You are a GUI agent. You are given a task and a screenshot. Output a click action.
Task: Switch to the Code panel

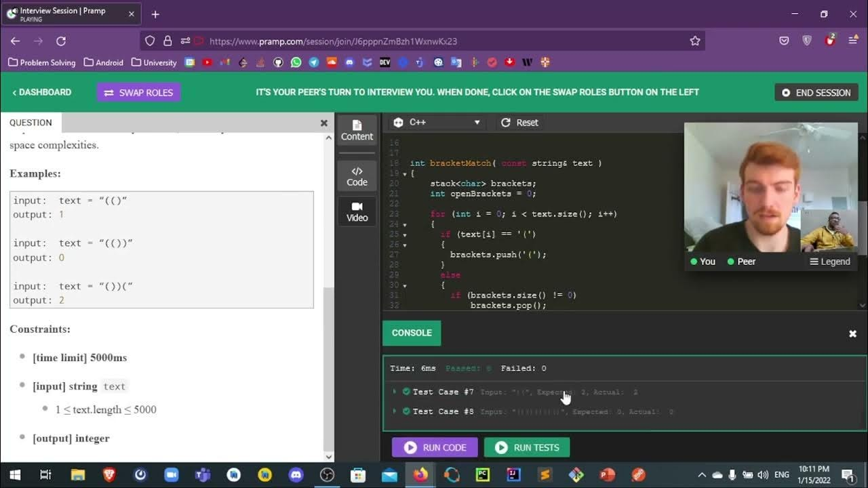(x=357, y=176)
